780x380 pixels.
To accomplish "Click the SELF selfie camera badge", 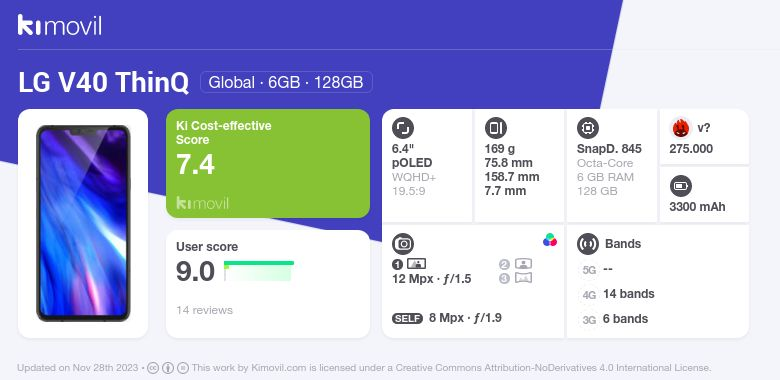I will click(x=407, y=318).
